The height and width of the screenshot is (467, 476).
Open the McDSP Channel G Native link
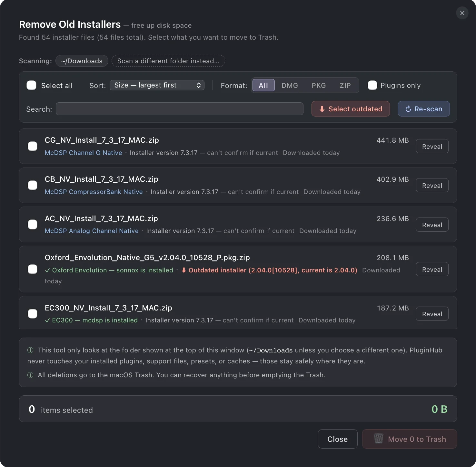(x=84, y=153)
